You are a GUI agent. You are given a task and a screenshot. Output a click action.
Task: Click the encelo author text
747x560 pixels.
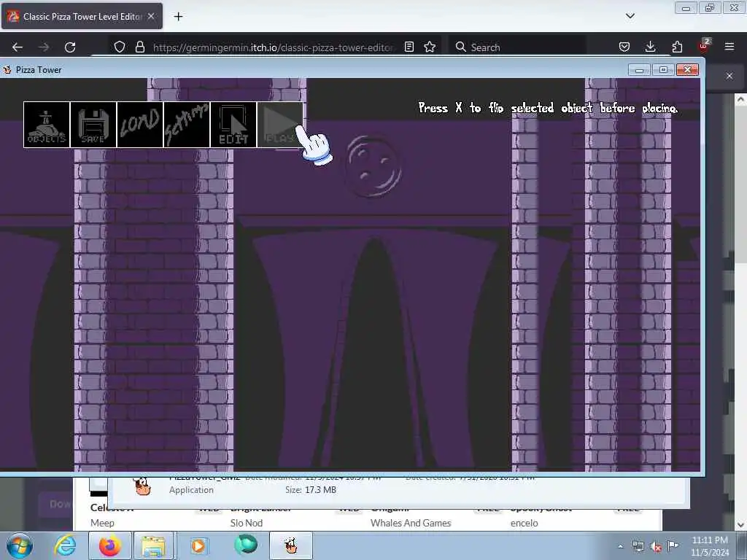[x=524, y=523]
